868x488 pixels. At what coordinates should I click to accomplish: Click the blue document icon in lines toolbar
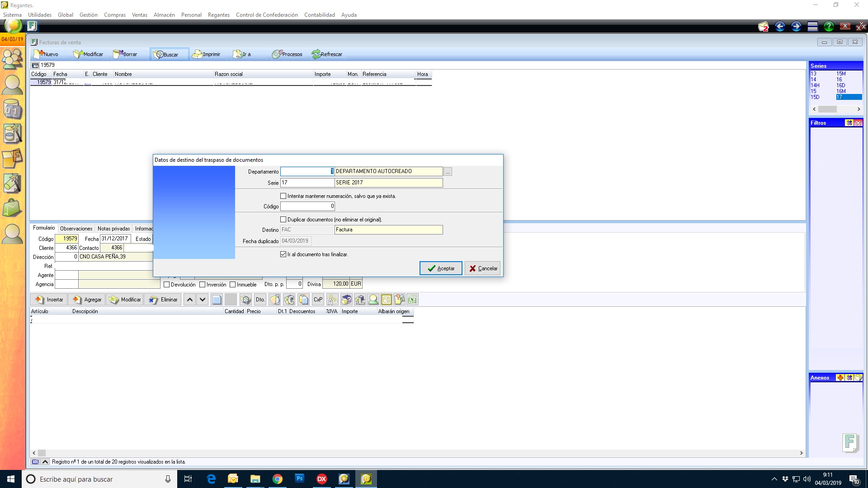(217, 300)
